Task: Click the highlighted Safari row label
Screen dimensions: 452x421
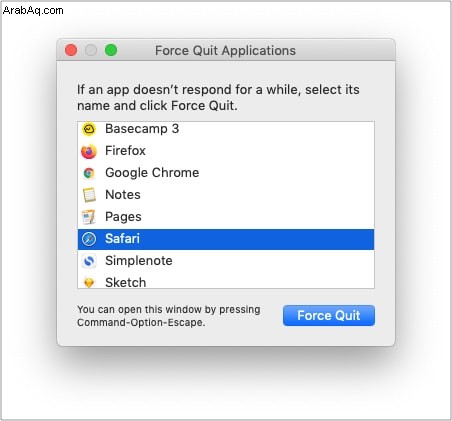Action: [122, 239]
